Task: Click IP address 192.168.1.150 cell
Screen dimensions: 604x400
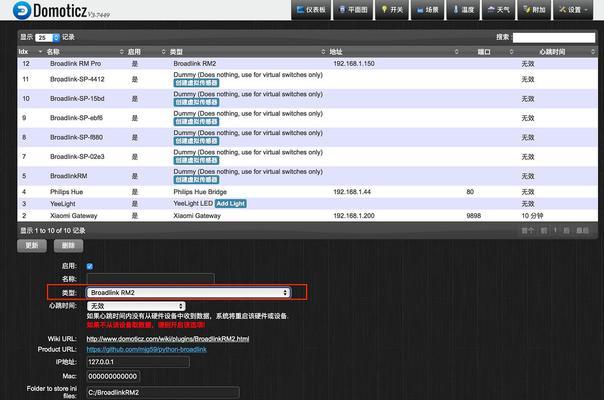Action: (354, 64)
